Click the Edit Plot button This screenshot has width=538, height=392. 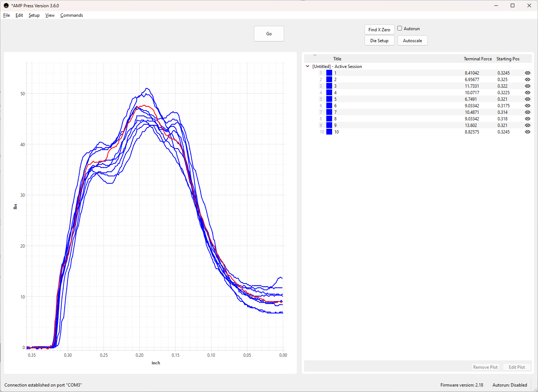tap(517, 367)
